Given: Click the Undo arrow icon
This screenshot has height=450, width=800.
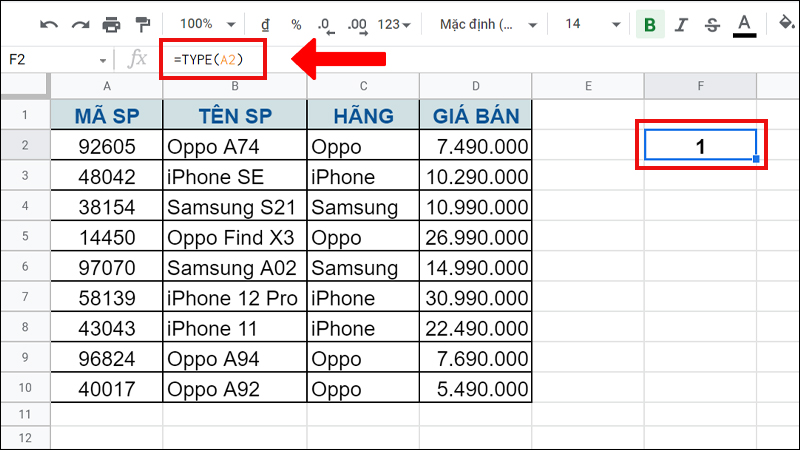Looking at the screenshot, I should tap(49, 23).
